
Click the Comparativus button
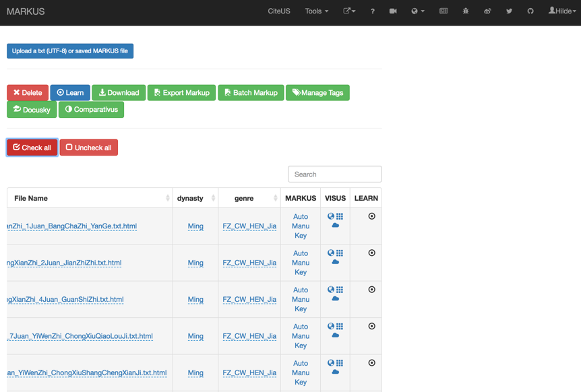tap(91, 110)
